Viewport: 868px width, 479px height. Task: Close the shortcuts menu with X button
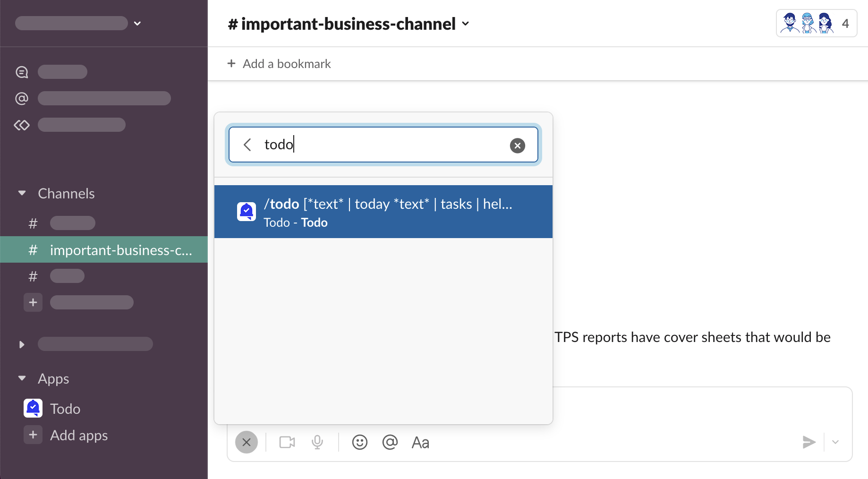[x=247, y=442]
